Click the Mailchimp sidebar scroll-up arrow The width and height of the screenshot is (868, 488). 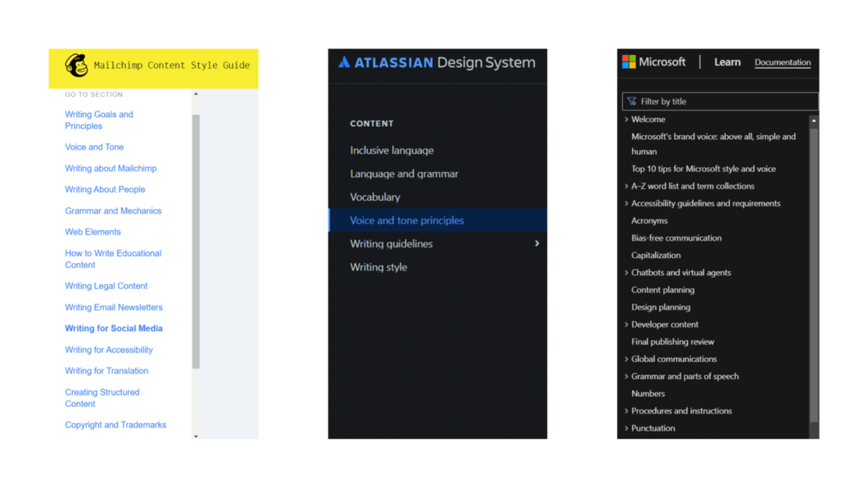point(195,94)
